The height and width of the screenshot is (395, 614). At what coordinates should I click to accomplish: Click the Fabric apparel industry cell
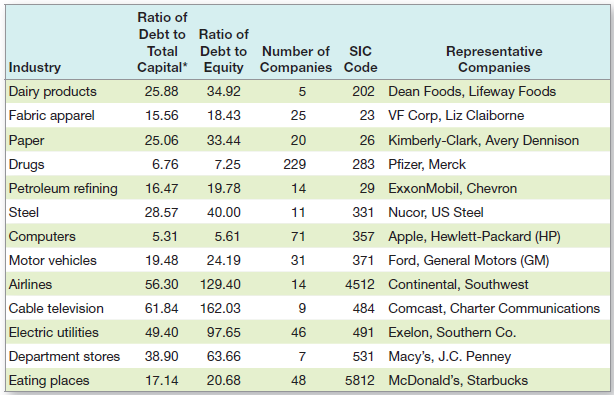coord(51,116)
